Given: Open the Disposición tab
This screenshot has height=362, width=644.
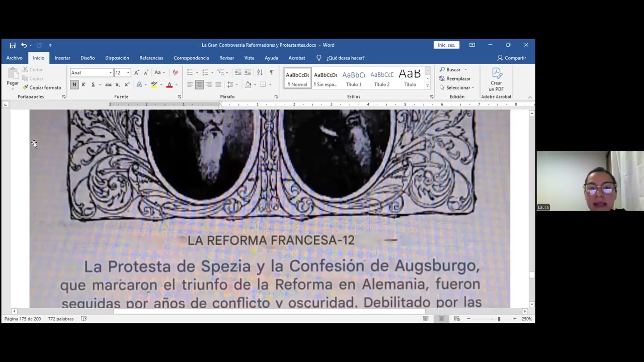Looking at the screenshot, I should click(x=117, y=58).
